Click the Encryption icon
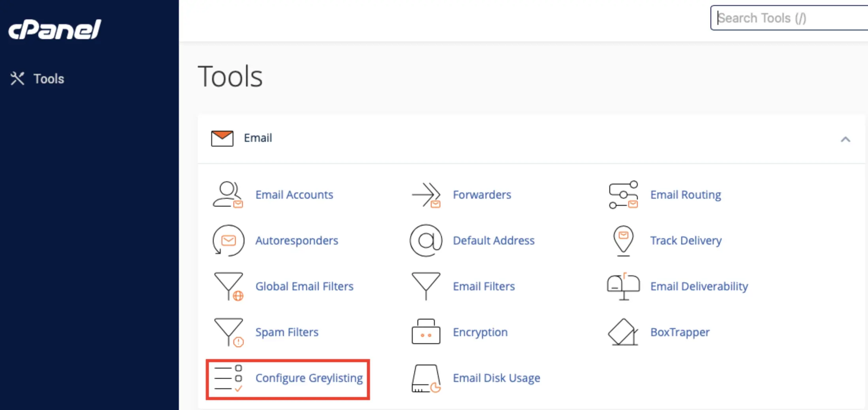Image resolution: width=868 pixels, height=410 pixels. (x=426, y=332)
